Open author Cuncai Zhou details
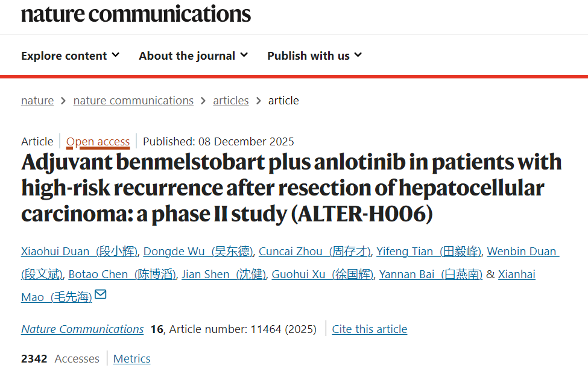Screen dimensions: 588x371 [314, 252]
